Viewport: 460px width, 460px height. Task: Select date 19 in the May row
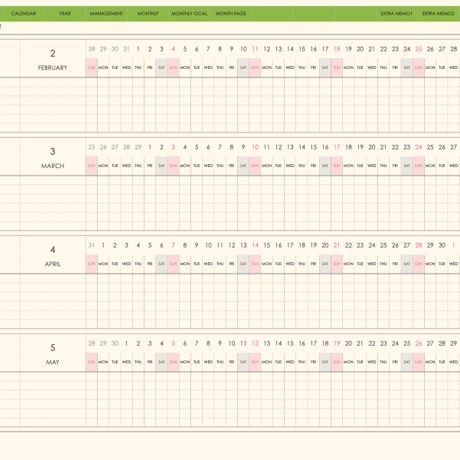click(337, 343)
